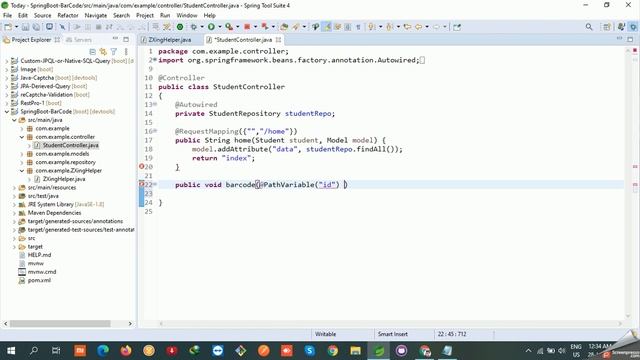Click the Smart Insert status field
This screenshot has height=360, width=640.
393,334
